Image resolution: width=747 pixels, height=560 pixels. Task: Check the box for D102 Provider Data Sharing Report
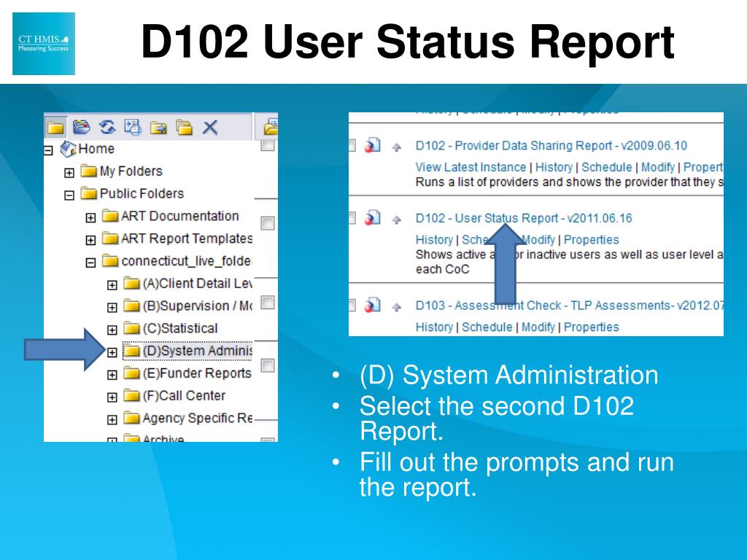point(352,145)
